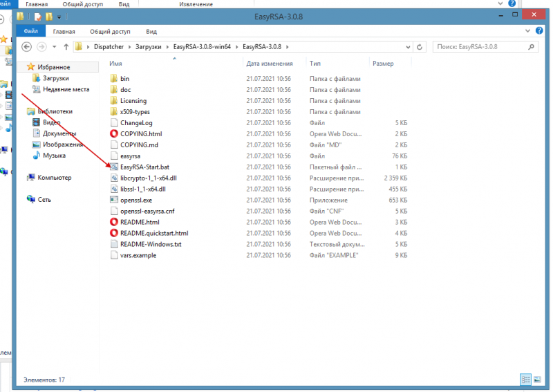This screenshot has height=392, width=553.
Task: Click the libcrypto-1_1-x64.dll file icon
Action: 114,178
